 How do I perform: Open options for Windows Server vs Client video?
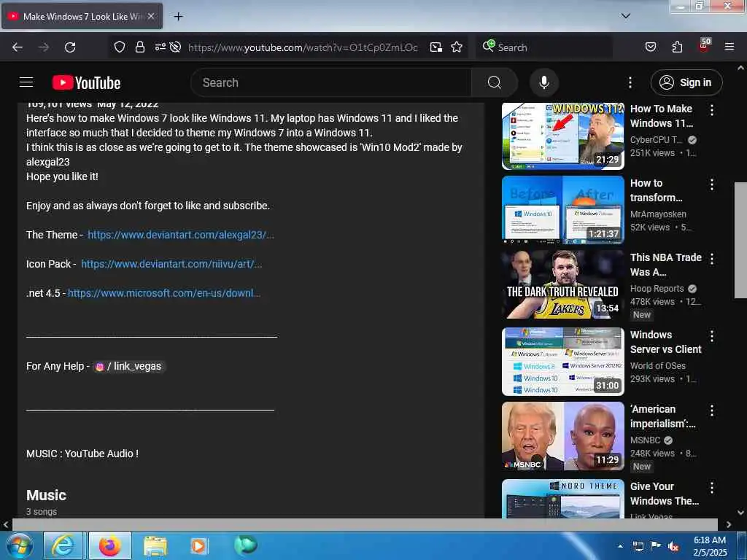[712, 336]
